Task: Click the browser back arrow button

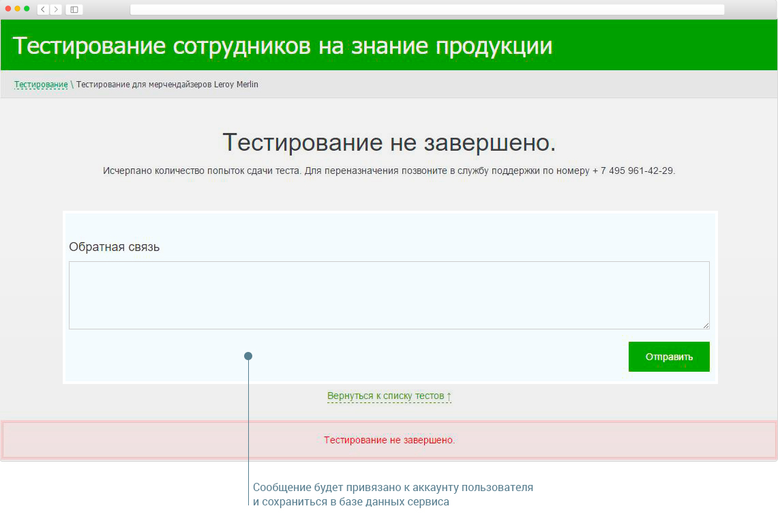Action: coord(43,10)
